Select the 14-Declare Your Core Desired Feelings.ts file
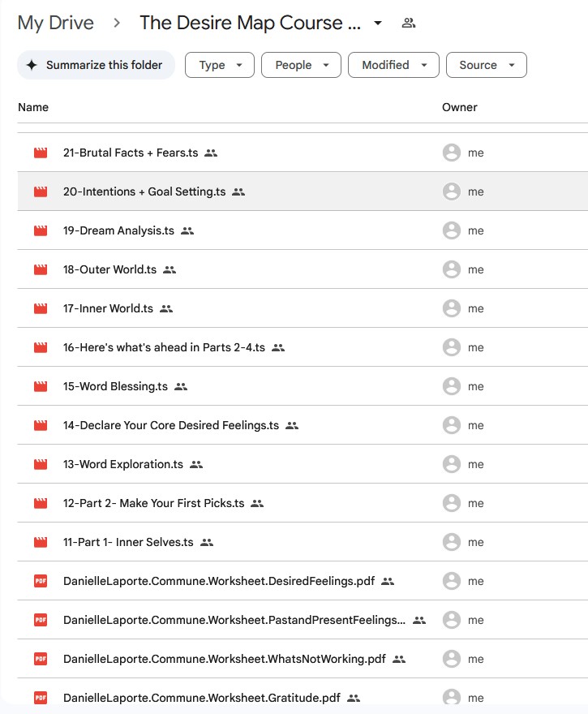The width and height of the screenshot is (588, 714). (170, 425)
